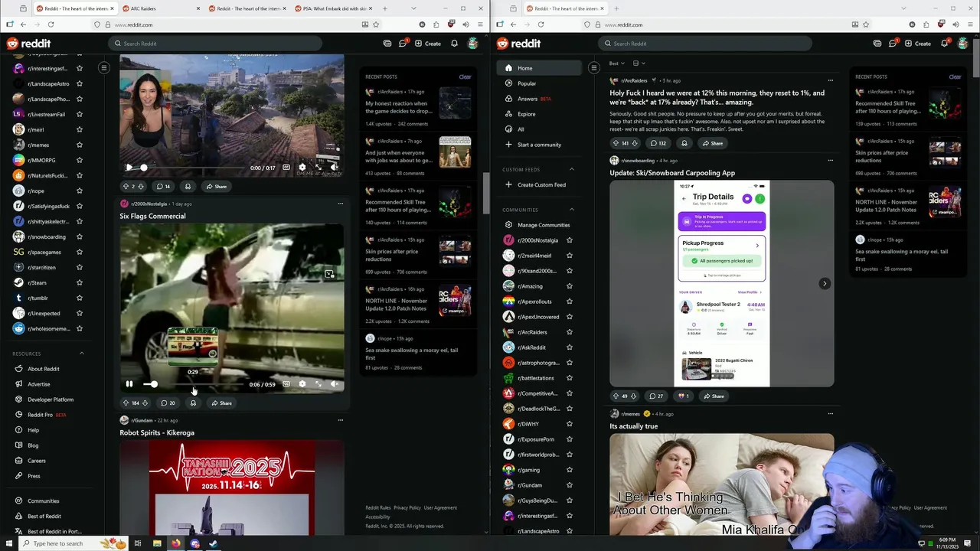This screenshot has height=551, width=980.
Task: Toggle favorite star for r/2000sNostalgia in right window
Action: [x=570, y=240]
